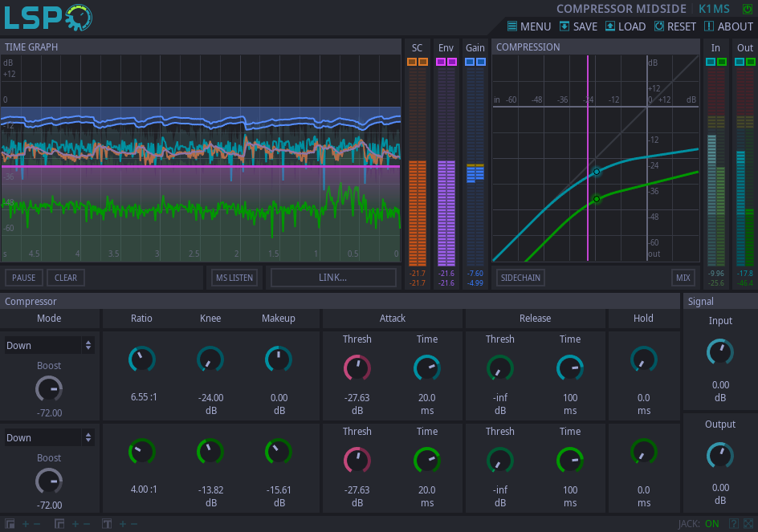Click the second row Boost knob
The image size is (758, 532).
coord(49,481)
